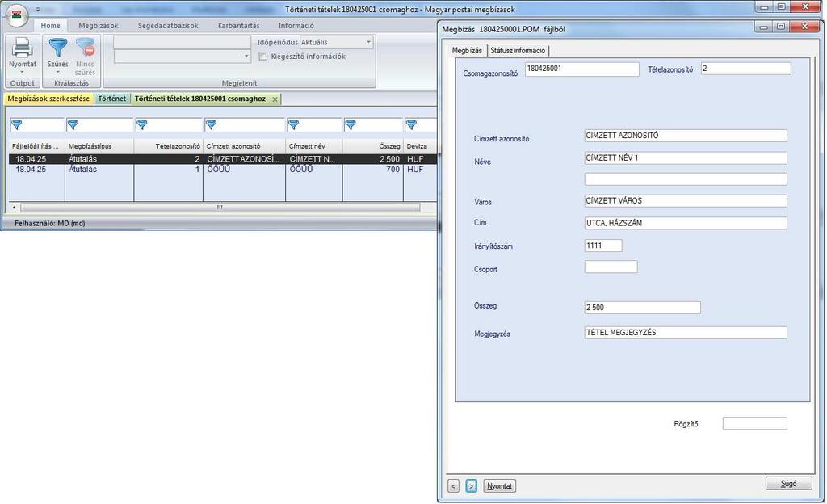827x504 pixels.
Task: Click the Címzett azonosító input field in dialog
Action: pos(686,136)
